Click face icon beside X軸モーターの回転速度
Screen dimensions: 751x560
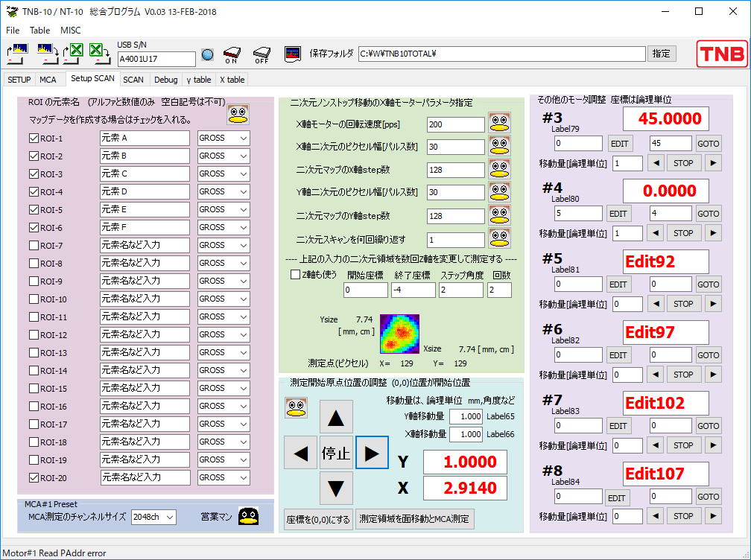click(x=499, y=123)
